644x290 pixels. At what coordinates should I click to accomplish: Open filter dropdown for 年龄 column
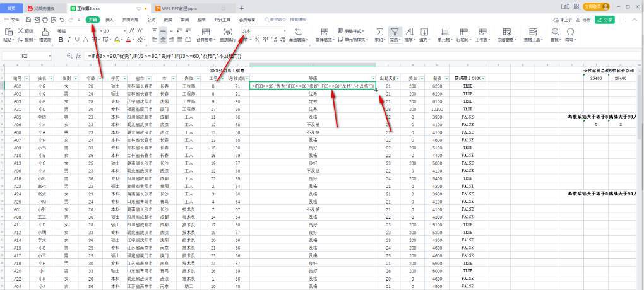[x=99, y=78]
